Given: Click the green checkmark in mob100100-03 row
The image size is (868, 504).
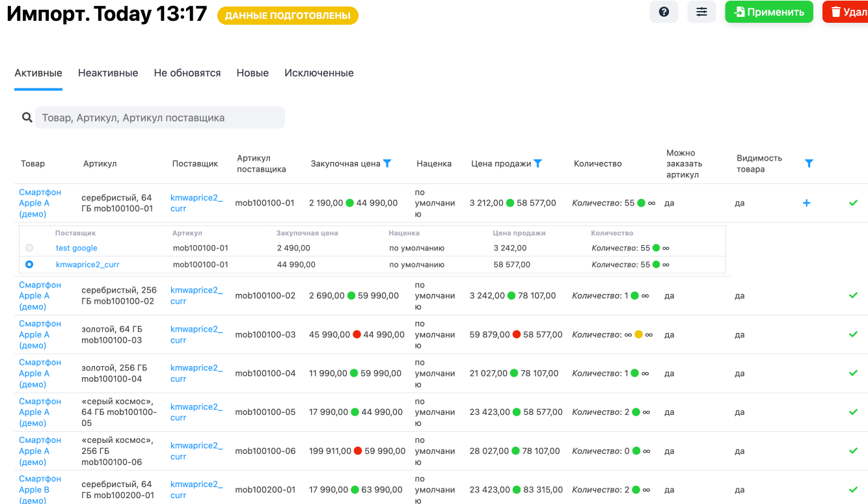Looking at the screenshot, I should [x=854, y=334].
